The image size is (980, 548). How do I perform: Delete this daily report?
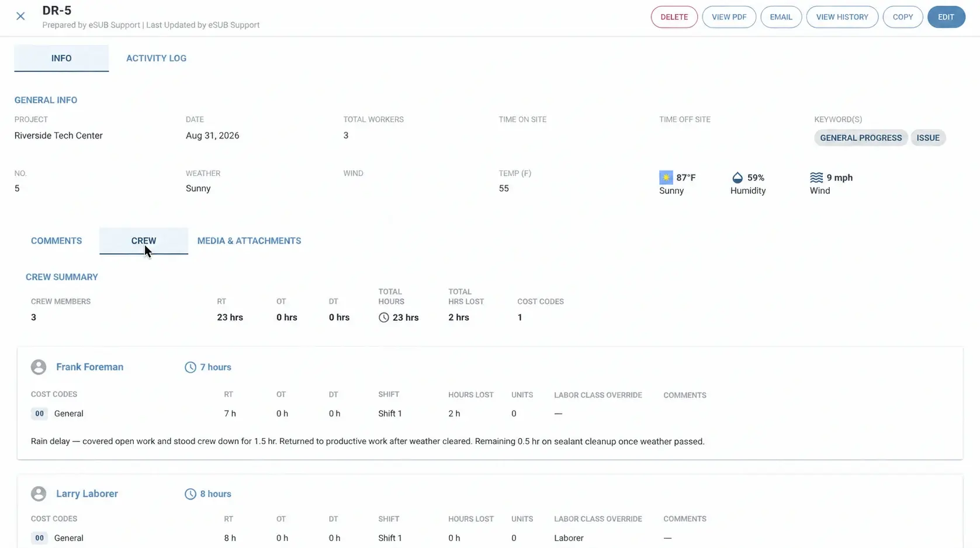tap(674, 17)
